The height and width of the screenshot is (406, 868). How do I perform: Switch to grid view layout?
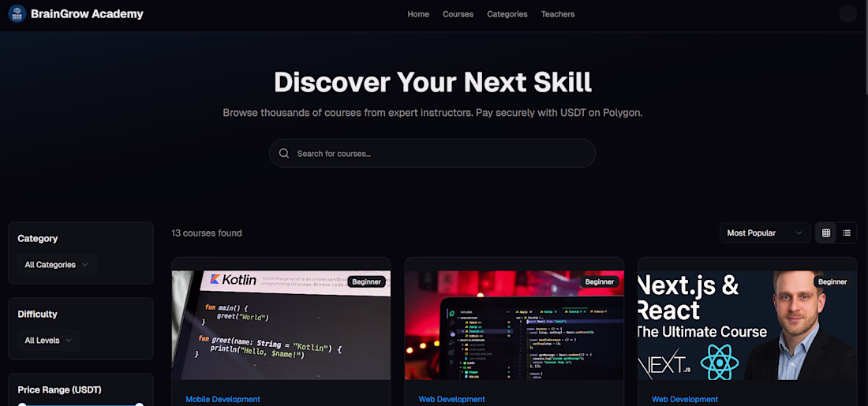point(826,233)
